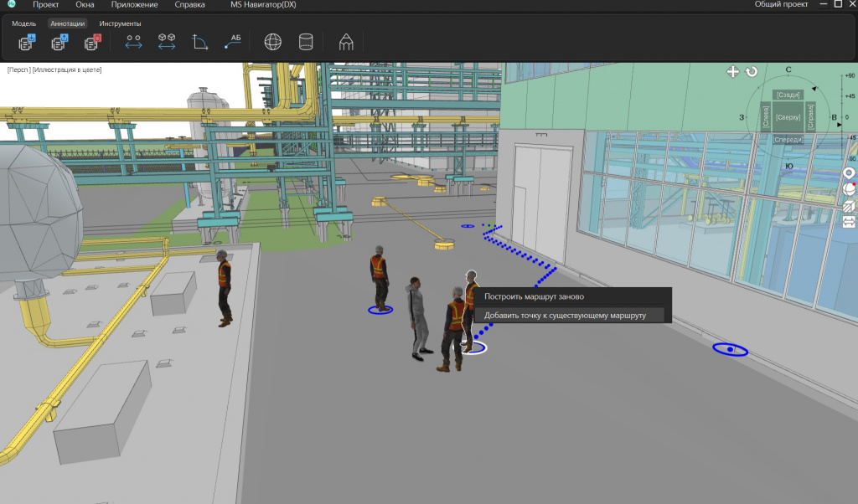Select the object-to-object distance measurement tool

tap(167, 42)
